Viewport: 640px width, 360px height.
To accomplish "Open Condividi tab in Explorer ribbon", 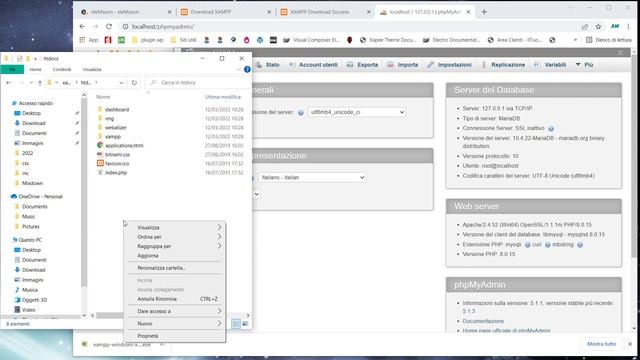I will 62,69.
